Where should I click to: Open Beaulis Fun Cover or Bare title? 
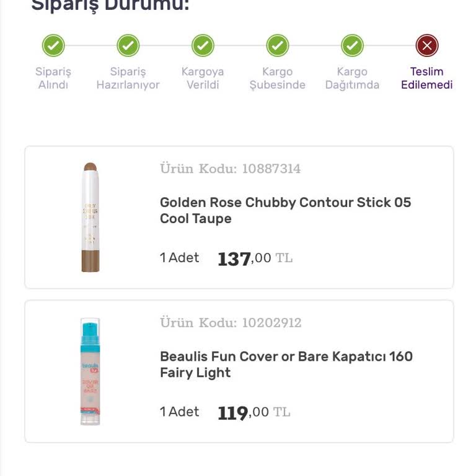click(x=286, y=364)
